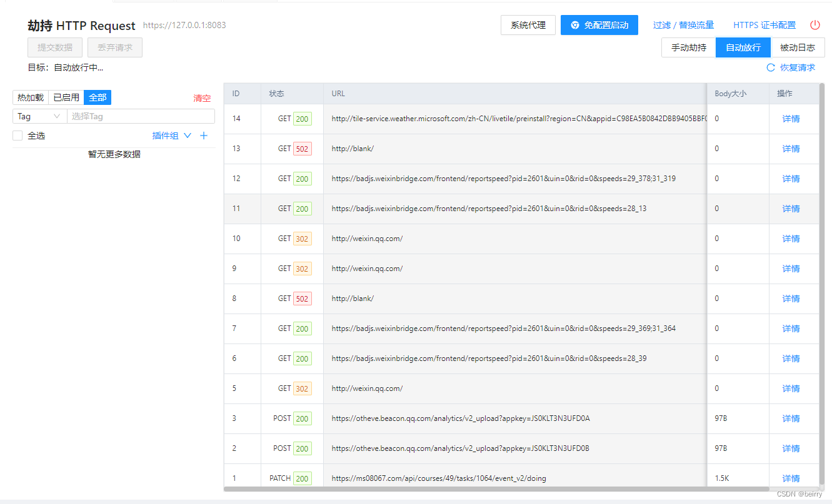Click the weixin.qq.com URL in row 9
This screenshot has height=504, width=832.
(367, 269)
